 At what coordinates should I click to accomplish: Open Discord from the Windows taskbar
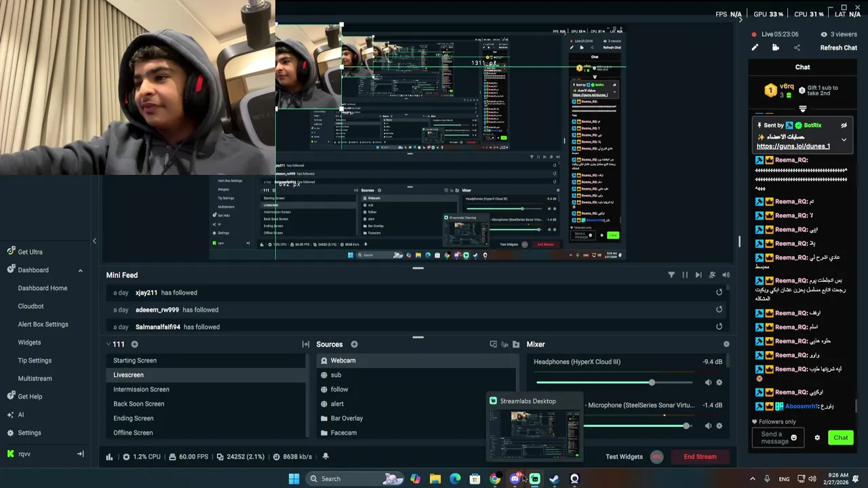click(515, 479)
